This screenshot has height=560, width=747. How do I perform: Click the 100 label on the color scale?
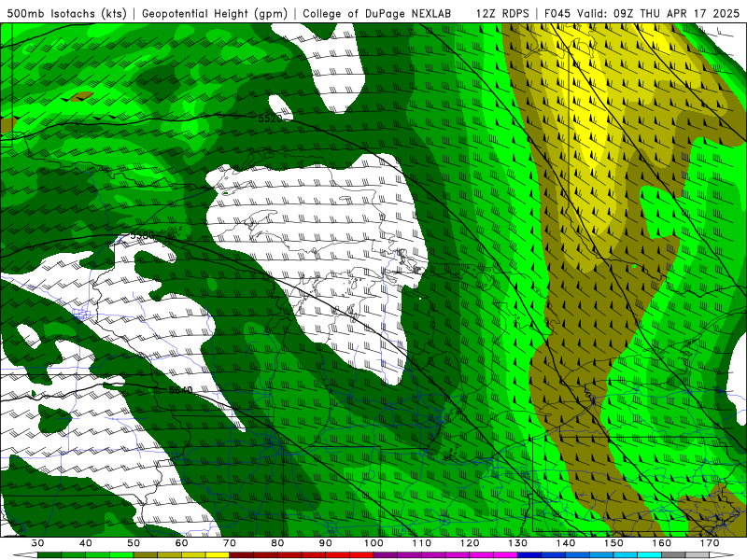pyautogui.click(x=373, y=543)
